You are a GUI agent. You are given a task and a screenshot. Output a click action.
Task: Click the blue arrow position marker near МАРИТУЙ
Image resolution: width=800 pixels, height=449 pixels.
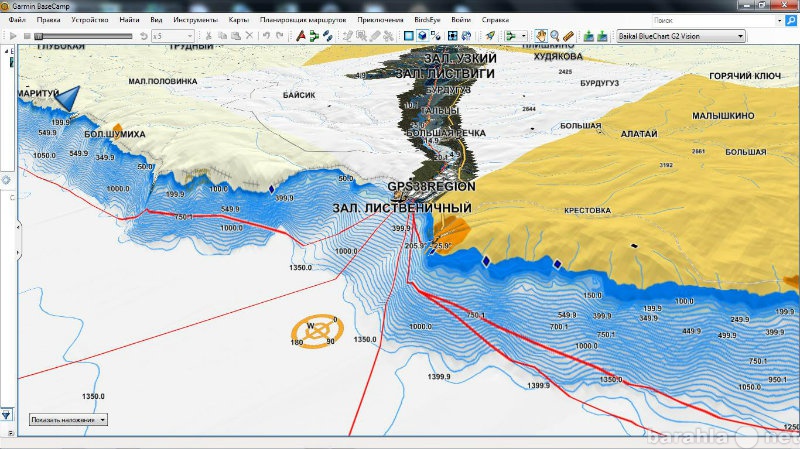click(x=68, y=98)
